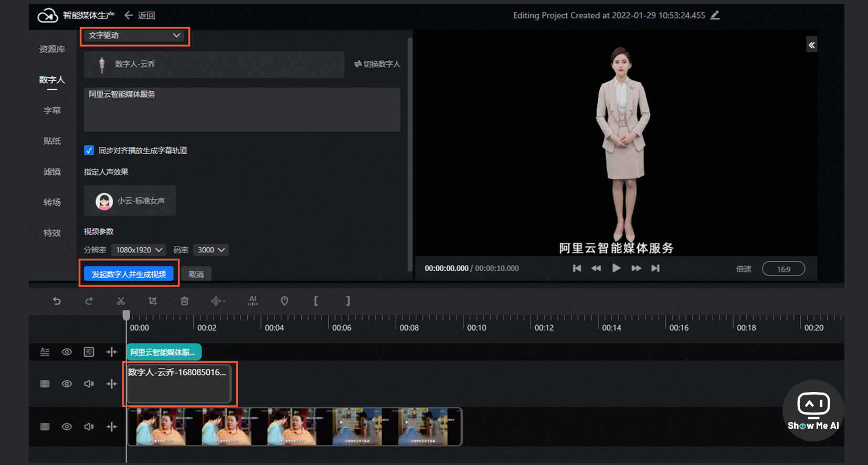This screenshot has width=868, height=465.
Task: Toggle 同步对齐播放生成字幕轨道 checkbox
Action: tap(89, 150)
